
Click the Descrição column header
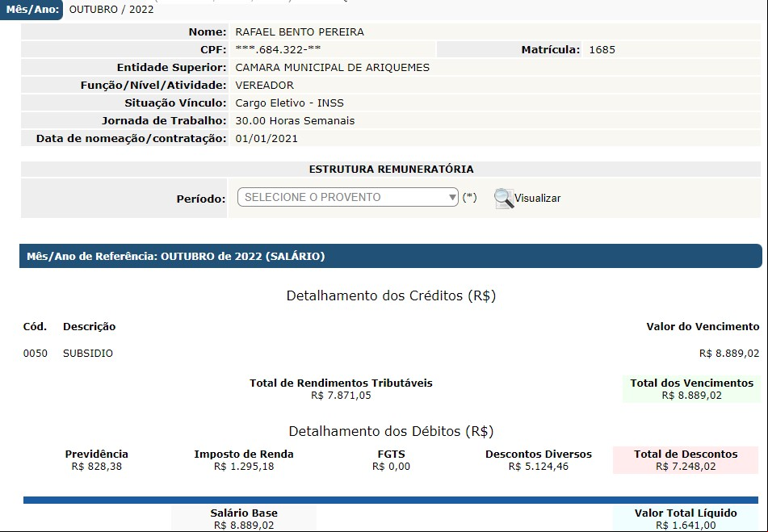(x=89, y=326)
